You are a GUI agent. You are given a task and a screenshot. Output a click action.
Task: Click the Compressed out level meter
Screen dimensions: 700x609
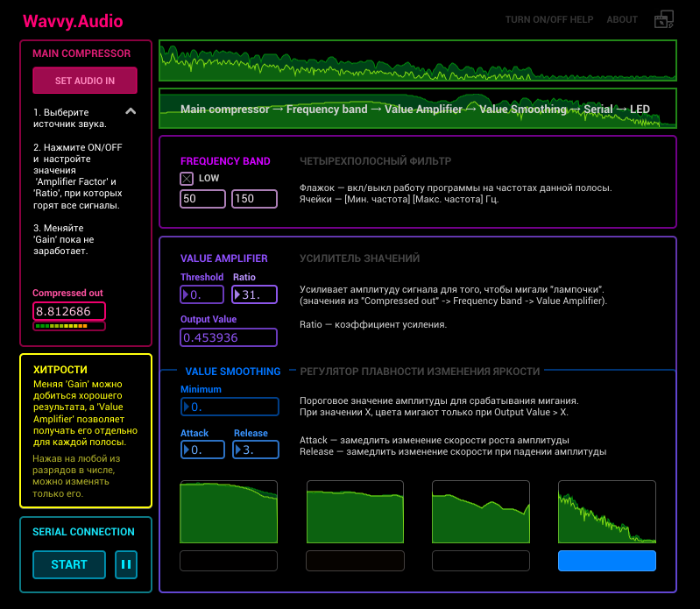(x=69, y=326)
